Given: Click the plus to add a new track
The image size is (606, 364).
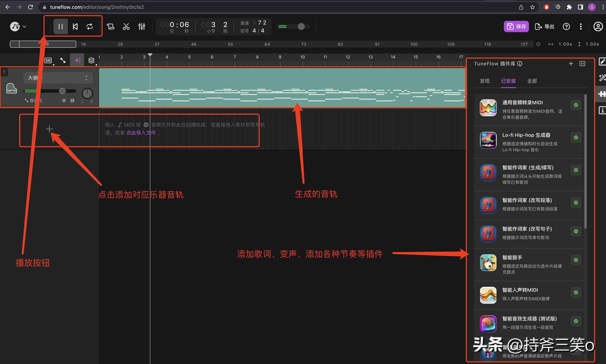Looking at the screenshot, I should [x=49, y=129].
